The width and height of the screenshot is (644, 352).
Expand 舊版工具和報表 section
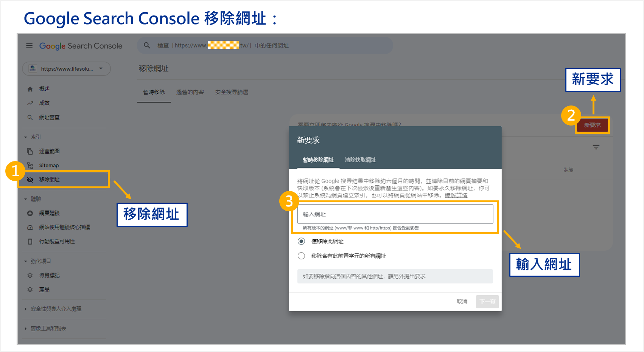click(25, 329)
